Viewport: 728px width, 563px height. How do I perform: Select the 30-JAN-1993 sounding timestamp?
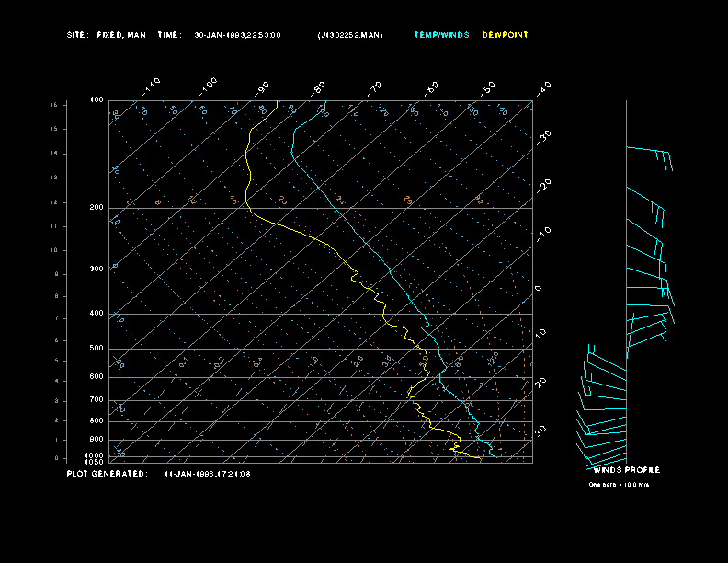tap(237, 35)
